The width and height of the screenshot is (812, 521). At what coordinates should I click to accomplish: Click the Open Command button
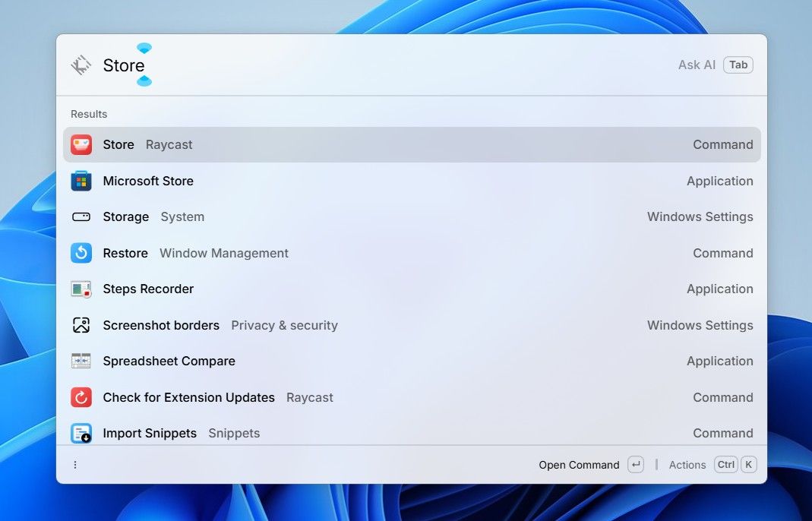click(x=579, y=465)
